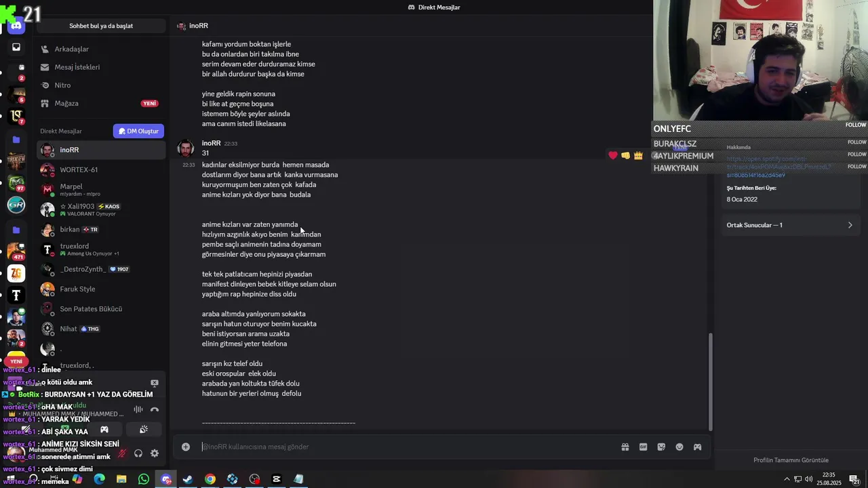Click the inoRR avatar beside the message

click(x=186, y=148)
